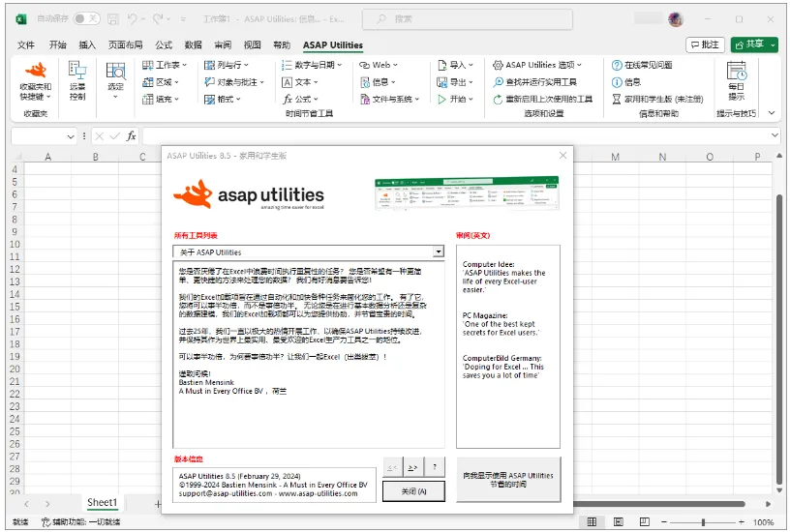The height and width of the screenshot is (532, 790).
Task: Open the 列与行 Columns & Rows menu
Action: point(227,65)
